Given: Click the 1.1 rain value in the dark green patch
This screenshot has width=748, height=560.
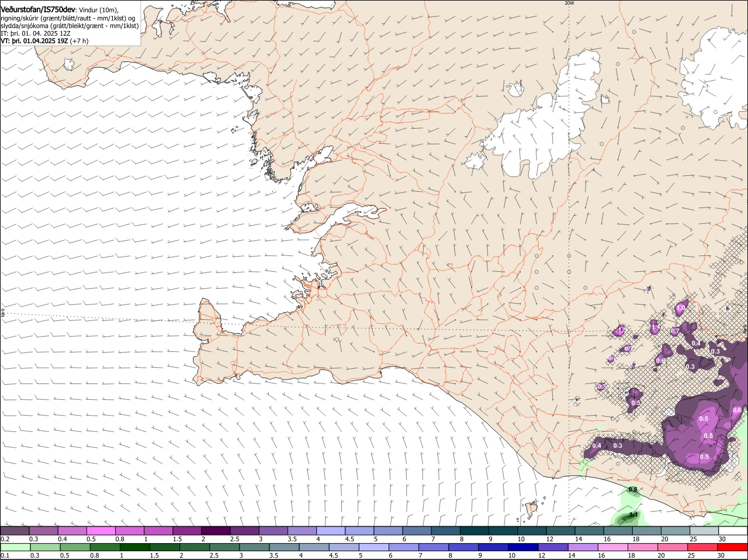Looking at the screenshot, I should [632, 515].
